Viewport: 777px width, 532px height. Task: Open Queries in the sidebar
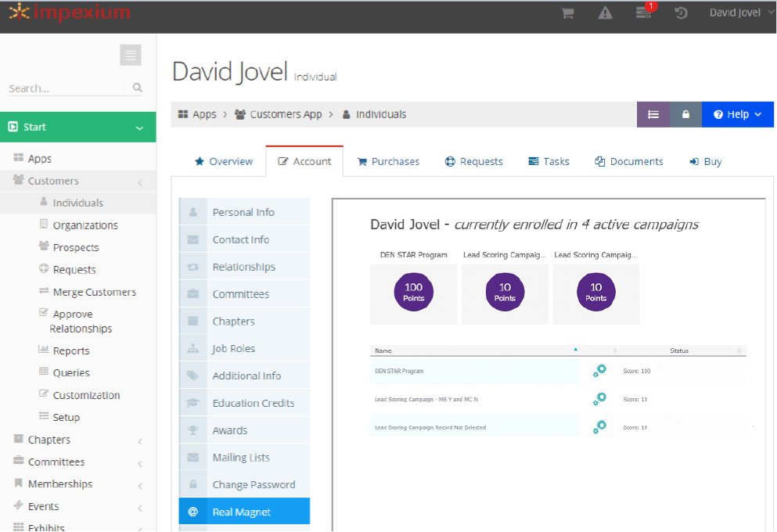[x=71, y=373]
